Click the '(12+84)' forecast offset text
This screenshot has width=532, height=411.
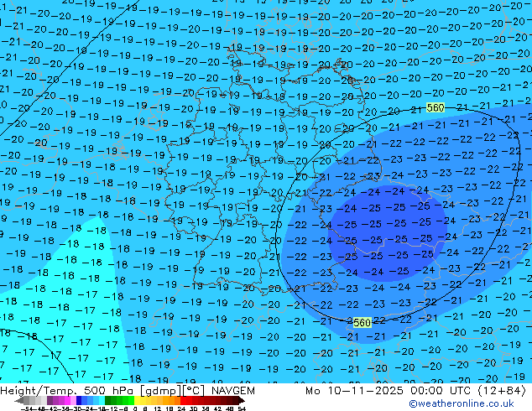[x=503, y=391]
